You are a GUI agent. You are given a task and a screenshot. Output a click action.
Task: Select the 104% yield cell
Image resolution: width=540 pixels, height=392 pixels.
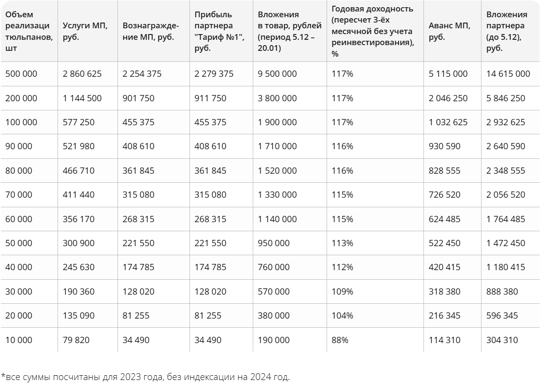pos(342,316)
